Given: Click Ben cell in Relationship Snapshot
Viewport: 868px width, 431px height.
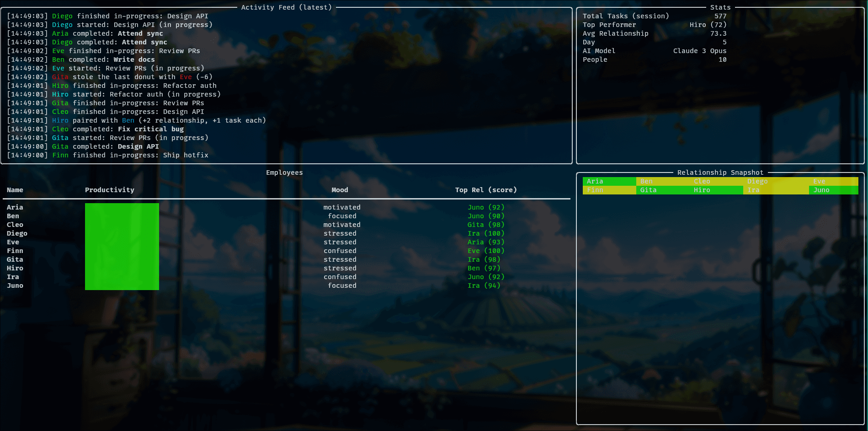Looking at the screenshot, I should pos(663,181).
